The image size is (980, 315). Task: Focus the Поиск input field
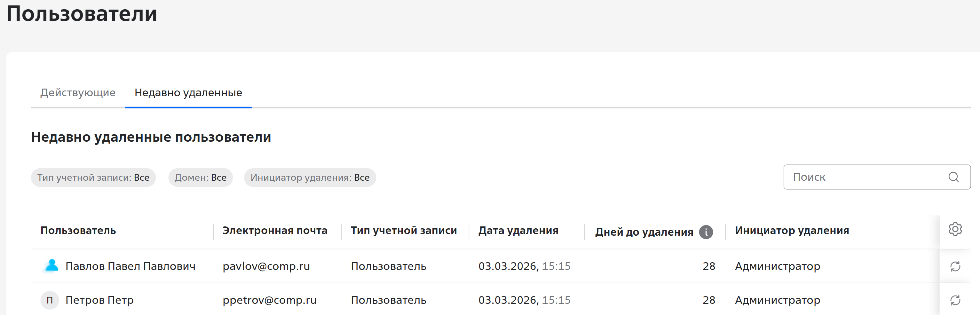pos(864,177)
